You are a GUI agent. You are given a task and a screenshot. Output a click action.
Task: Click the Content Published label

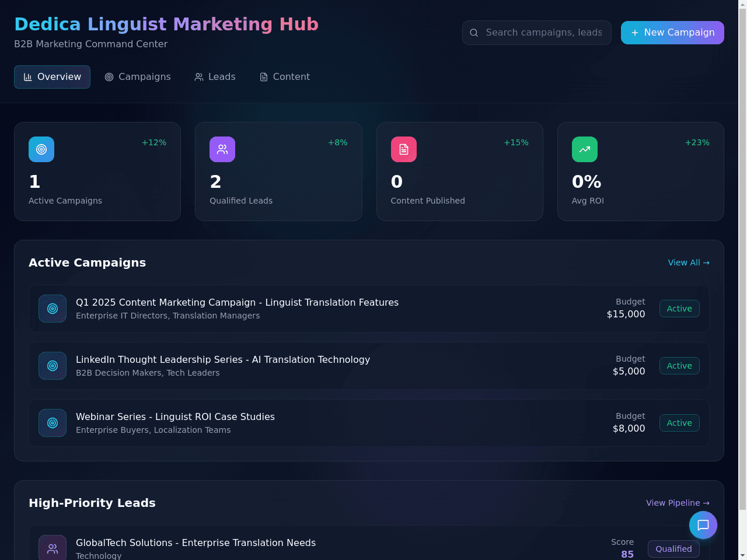[x=428, y=201]
